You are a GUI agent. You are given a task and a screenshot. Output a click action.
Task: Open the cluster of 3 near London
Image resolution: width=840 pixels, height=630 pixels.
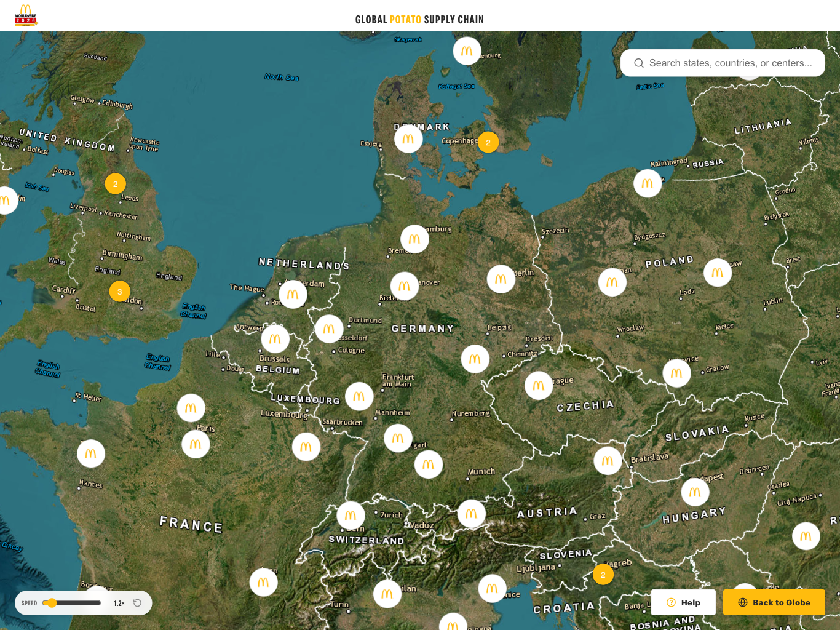(x=119, y=292)
